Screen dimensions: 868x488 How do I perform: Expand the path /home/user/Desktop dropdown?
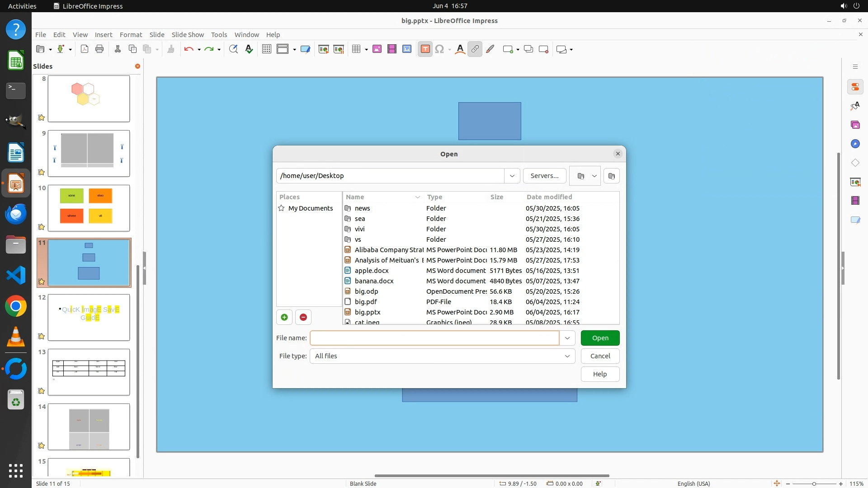coord(512,176)
